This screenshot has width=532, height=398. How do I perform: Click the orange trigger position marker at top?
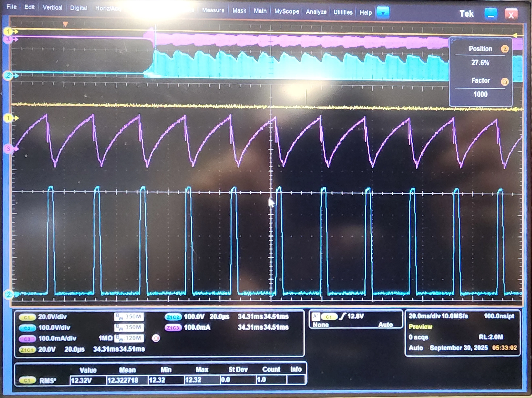tap(65, 24)
